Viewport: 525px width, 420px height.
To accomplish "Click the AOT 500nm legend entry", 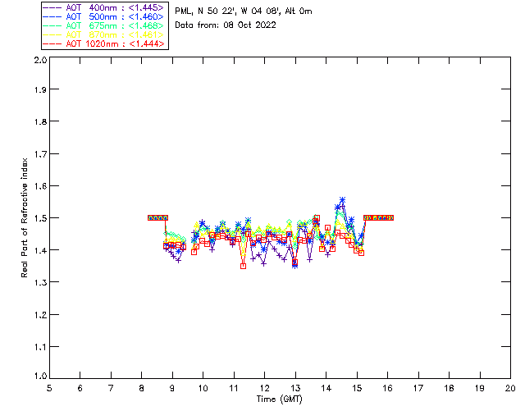I will (x=103, y=16).
